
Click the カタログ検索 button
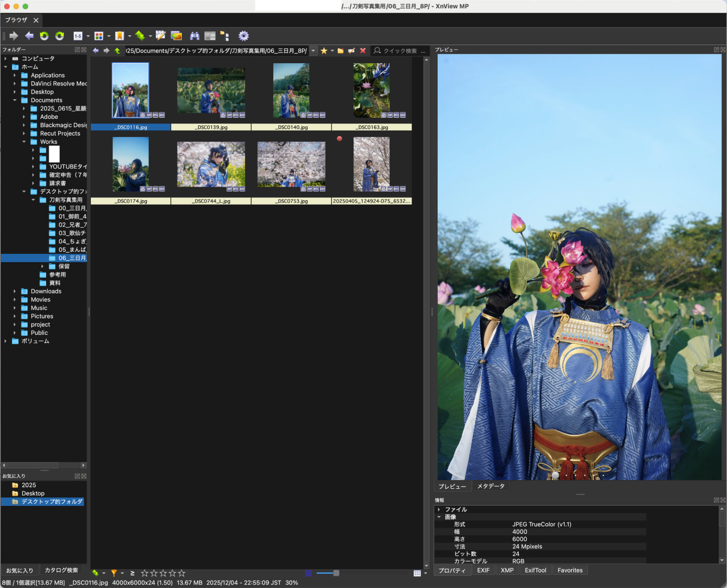(x=61, y=570)
